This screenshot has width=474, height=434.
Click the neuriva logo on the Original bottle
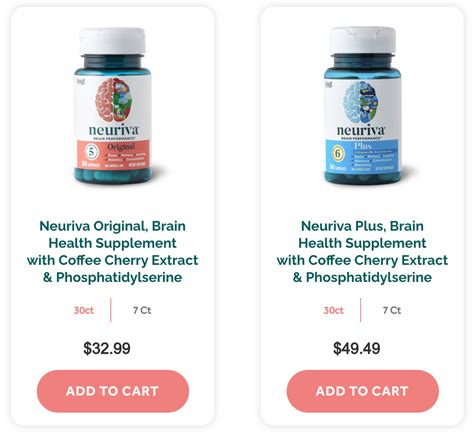point(114,130)
